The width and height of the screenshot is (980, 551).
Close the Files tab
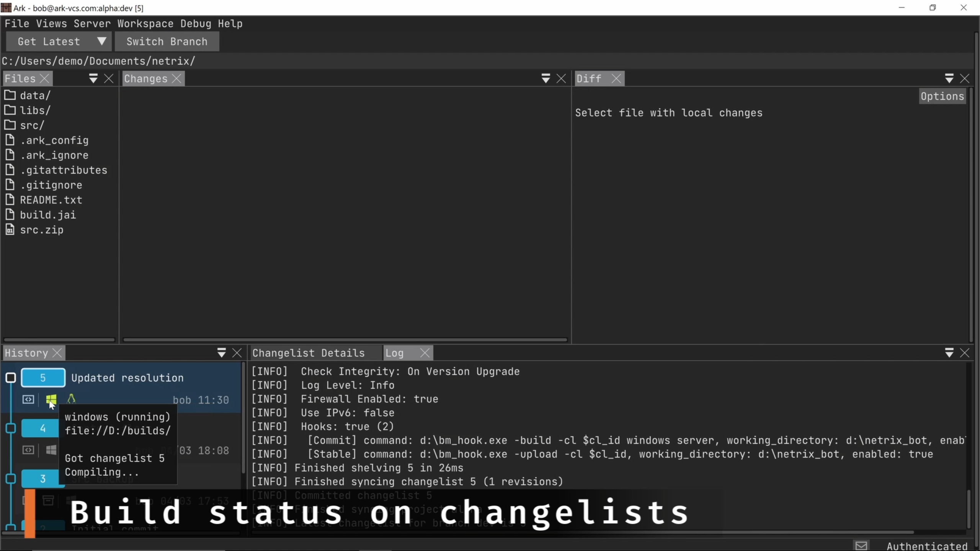45,79
